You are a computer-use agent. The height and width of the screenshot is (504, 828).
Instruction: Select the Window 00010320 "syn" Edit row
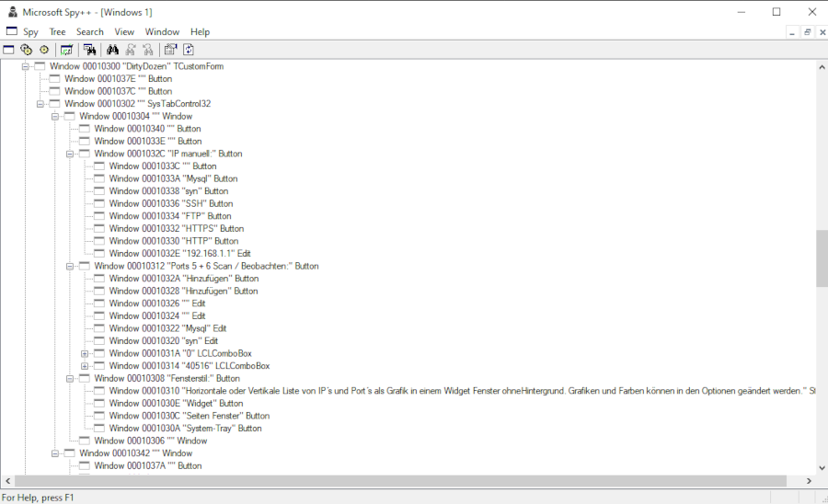163,341
